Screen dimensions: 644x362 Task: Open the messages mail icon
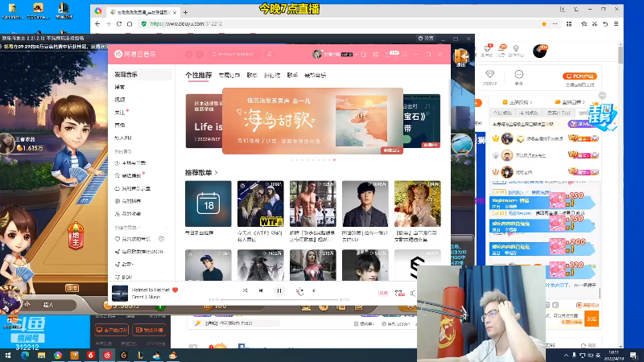[387, 54]
